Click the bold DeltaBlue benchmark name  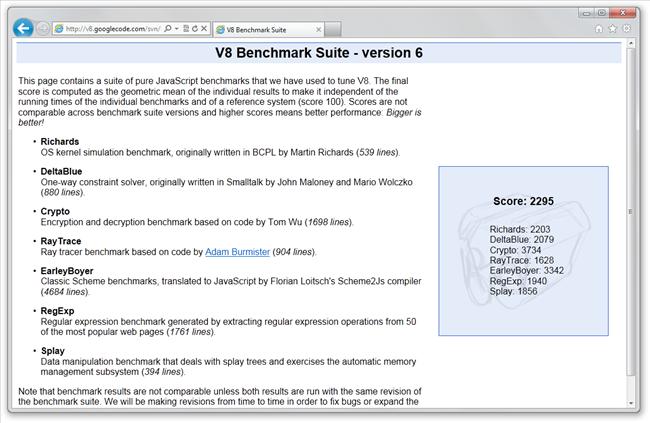coord(61,171)
